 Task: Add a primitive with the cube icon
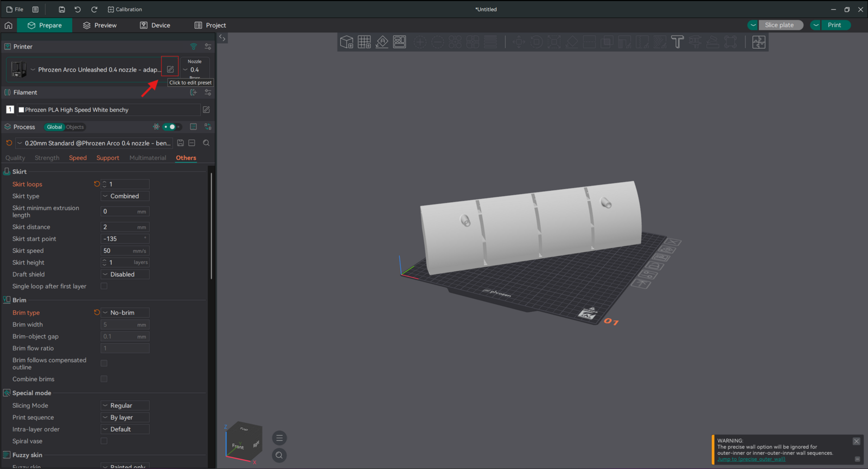[347, 42]
